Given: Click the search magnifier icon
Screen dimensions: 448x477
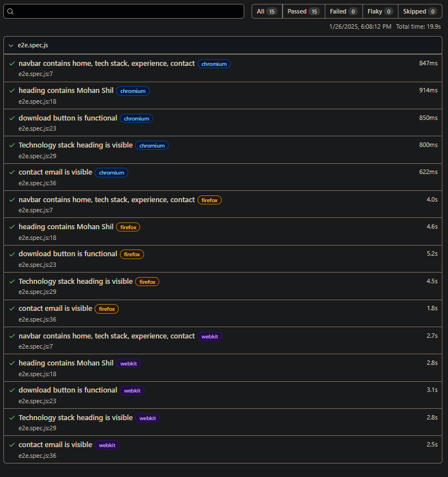Looking at the screenshot, I should coord(10,12).
